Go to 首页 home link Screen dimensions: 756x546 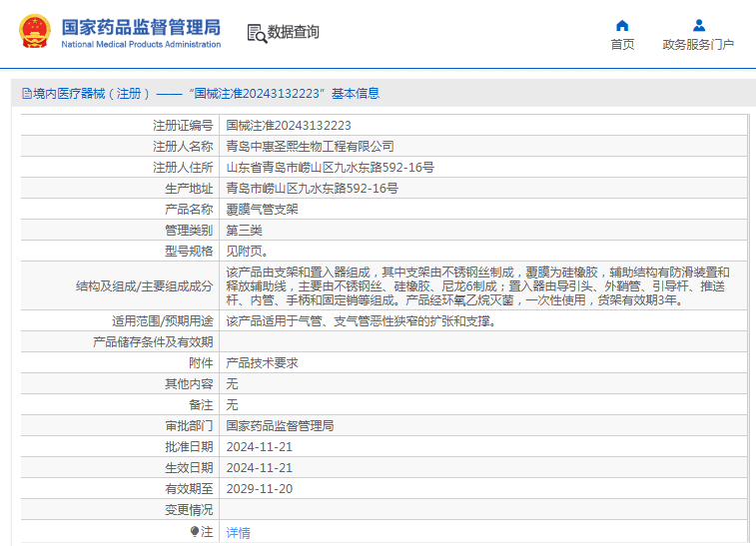(622, 44)
